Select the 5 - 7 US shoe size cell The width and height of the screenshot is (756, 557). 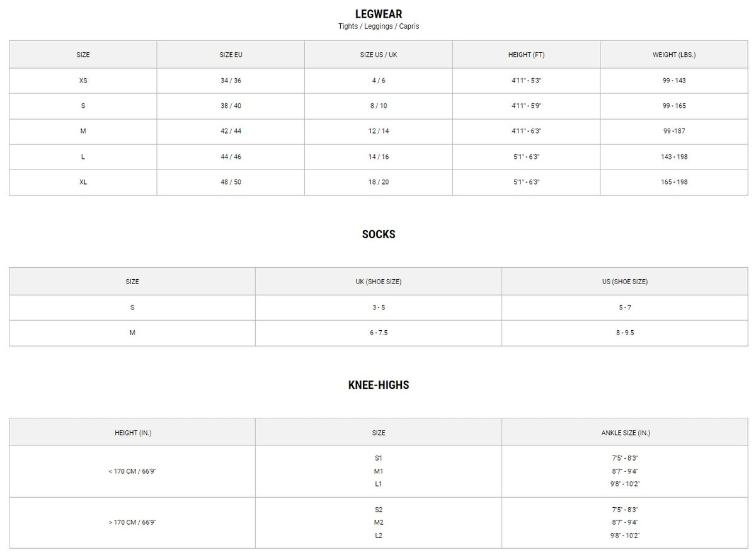click(625, 307)
